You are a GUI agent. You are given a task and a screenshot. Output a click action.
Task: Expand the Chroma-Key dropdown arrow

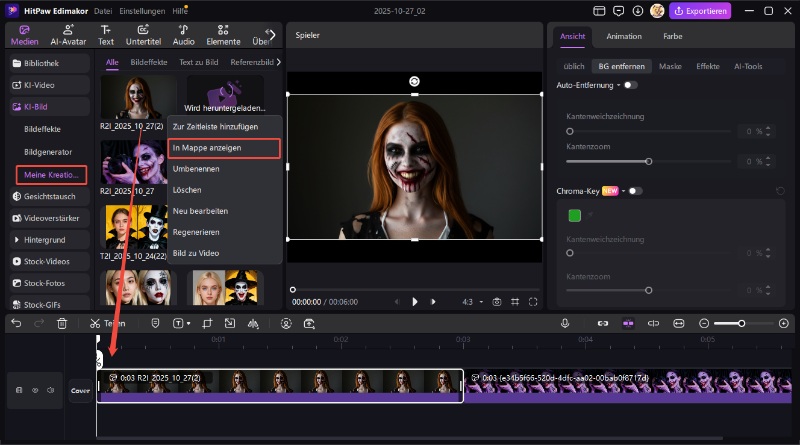623,191
